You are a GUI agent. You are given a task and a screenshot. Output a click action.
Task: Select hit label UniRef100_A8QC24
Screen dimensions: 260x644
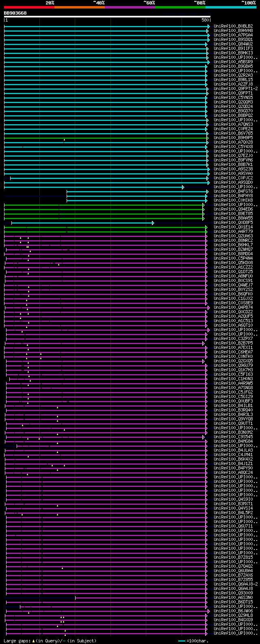(233, 472)
